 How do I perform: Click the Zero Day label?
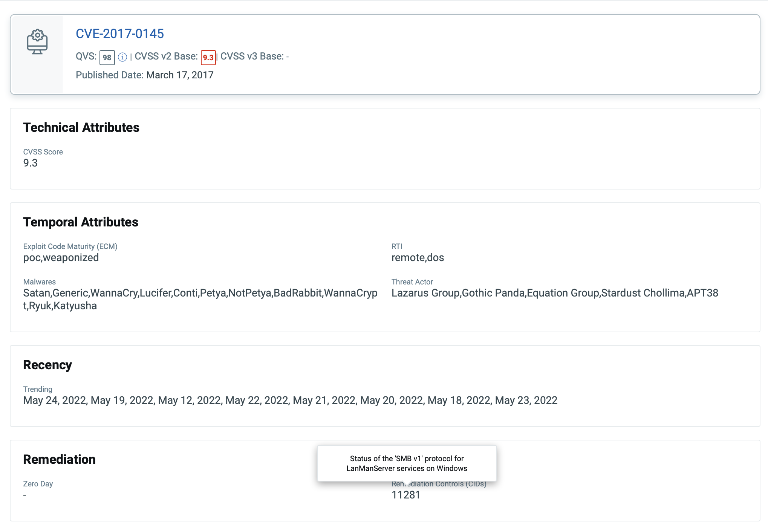pos(38,484)
